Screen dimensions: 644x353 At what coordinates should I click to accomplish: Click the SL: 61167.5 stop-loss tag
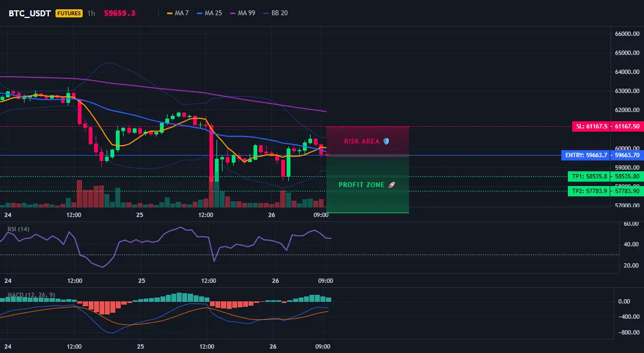click(591, 127)
